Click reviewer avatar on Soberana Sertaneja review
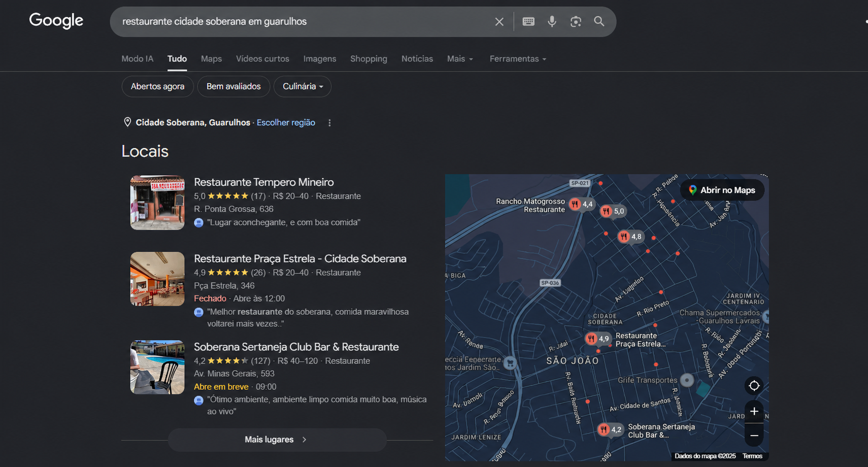 [x=198, y=400]
